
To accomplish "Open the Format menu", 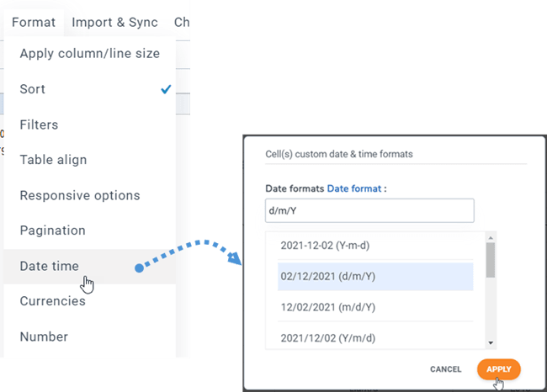I will click(34, 23).
